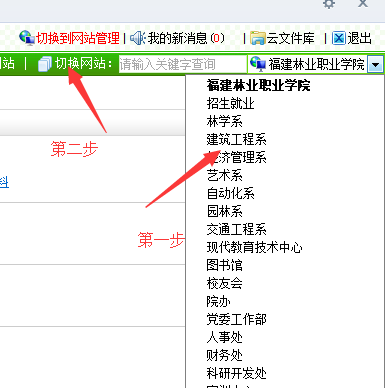385x388 pixels.
Task: Click the 退出 exit icon
Action: click(339, 38)
